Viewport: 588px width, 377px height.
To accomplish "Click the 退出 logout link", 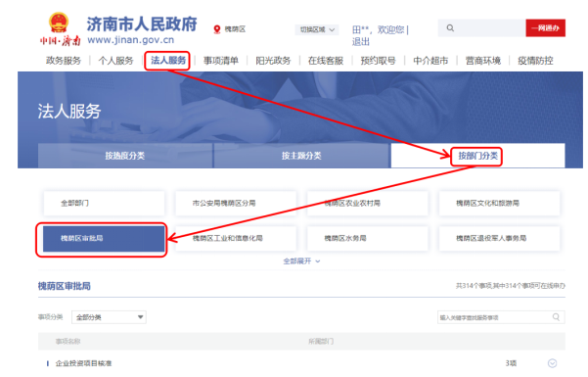I will tap(361, 41).
